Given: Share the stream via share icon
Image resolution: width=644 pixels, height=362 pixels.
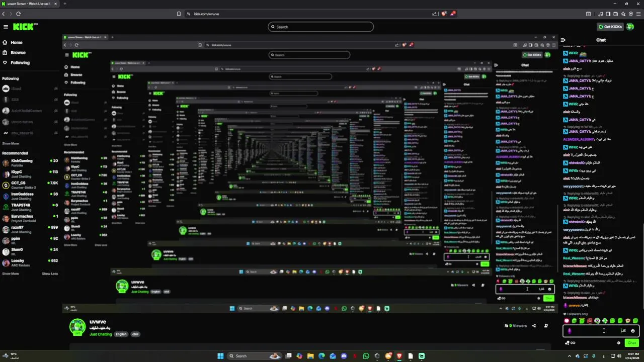Looking at the screenshot, I should click(534, 326).
